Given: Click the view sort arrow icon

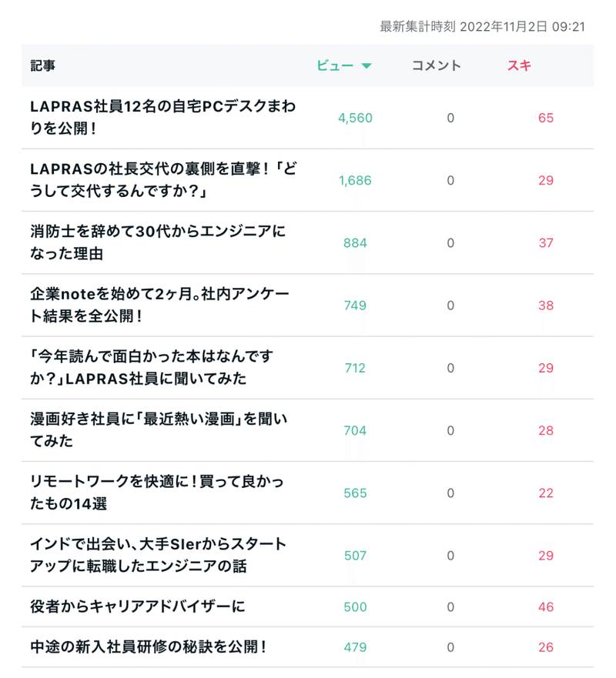Looking at the screenshot, I should (367, 66).
